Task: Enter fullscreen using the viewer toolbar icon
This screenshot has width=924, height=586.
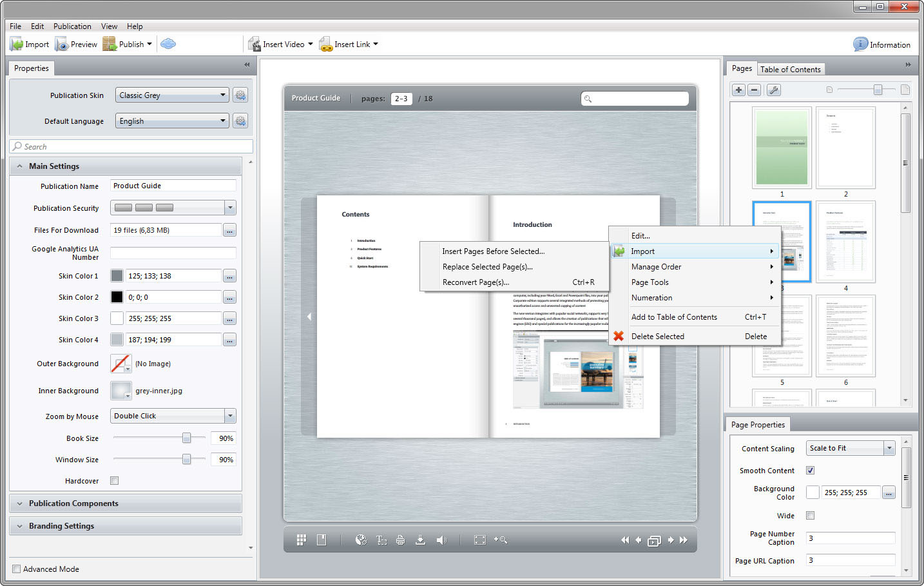Action: coord(480,540)
